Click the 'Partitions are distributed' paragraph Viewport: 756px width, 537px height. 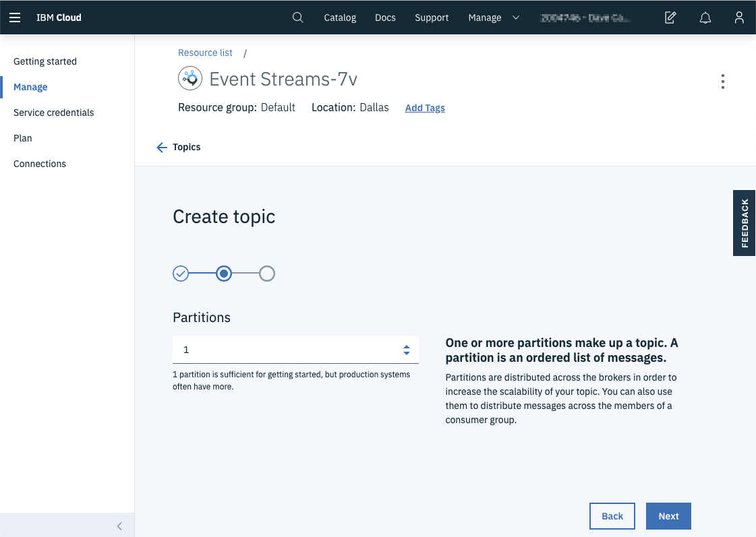[561, 398]
